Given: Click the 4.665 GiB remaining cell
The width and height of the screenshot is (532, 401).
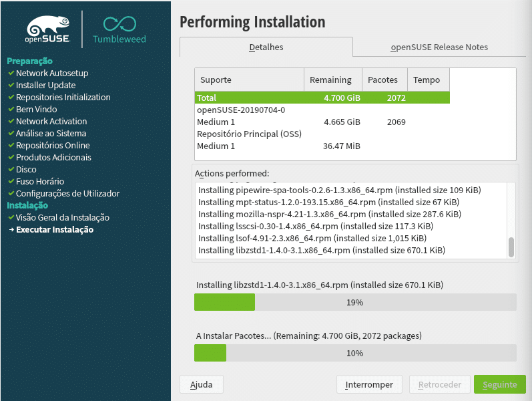Looking at the screenshot, I should 342,122.
